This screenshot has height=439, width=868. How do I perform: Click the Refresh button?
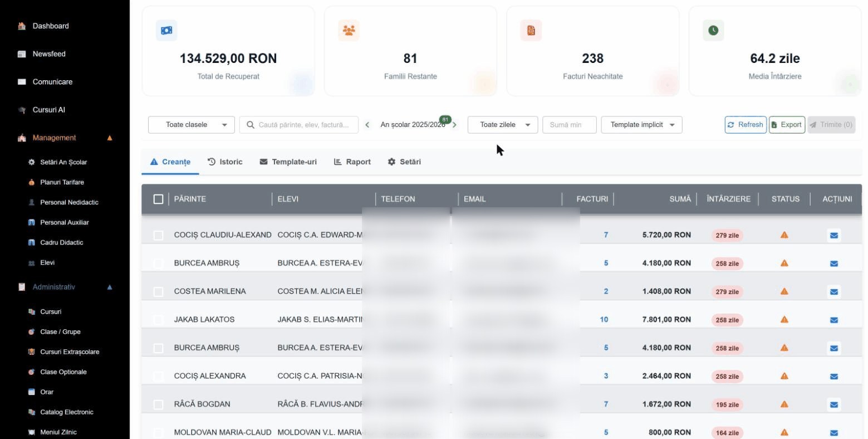[x=746, y=125]
